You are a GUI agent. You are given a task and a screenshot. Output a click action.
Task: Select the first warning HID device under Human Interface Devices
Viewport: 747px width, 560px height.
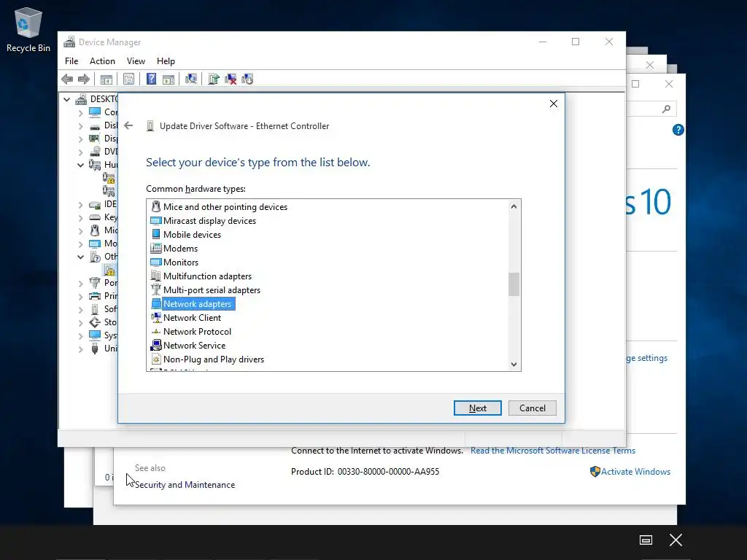pos(109,178)
